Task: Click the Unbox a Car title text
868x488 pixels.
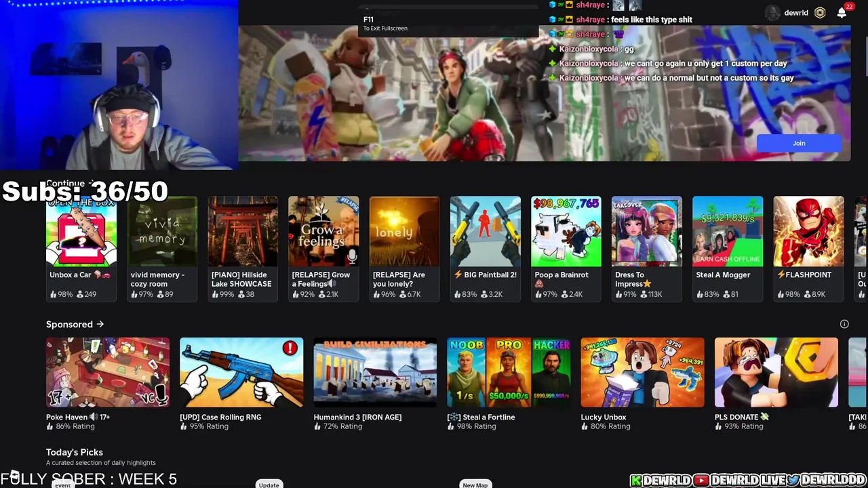Action: coord(80,275)
